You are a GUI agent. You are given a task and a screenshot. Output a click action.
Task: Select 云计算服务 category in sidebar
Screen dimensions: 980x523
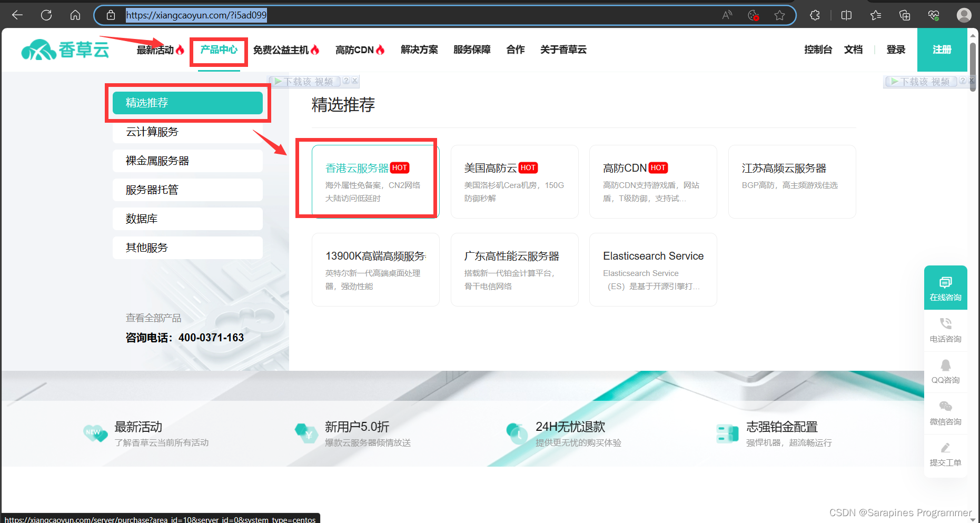187,132
